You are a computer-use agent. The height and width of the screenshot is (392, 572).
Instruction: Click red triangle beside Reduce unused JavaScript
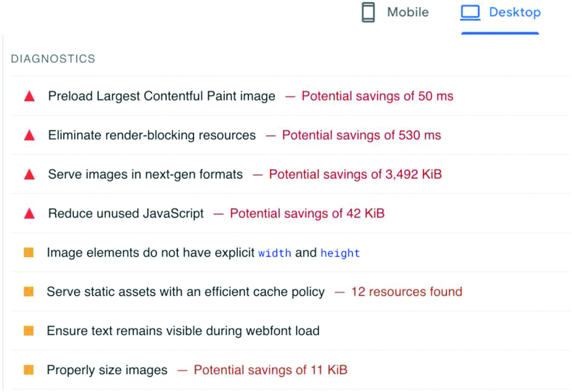coord(30,214)
